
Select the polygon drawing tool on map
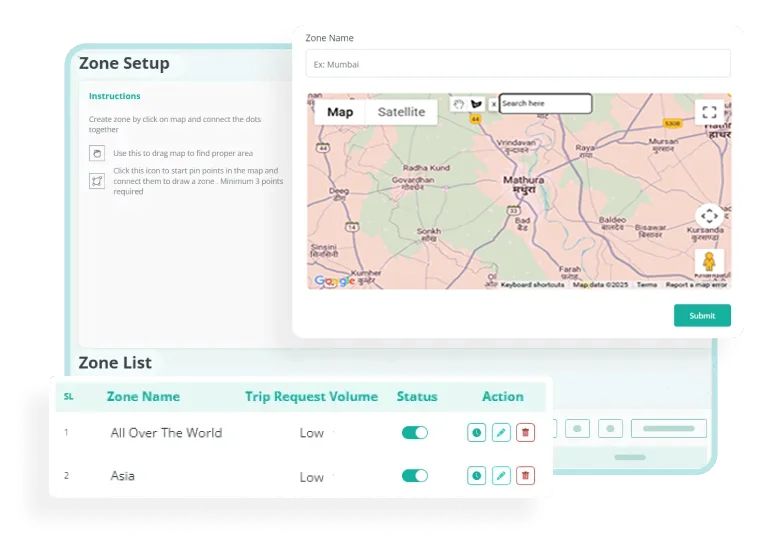pyautogui.click(x=476, y=104)
